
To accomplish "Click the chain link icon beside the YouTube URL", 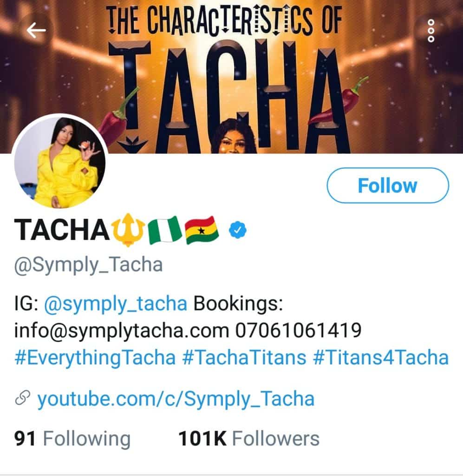I will click(x=23, y=398).
